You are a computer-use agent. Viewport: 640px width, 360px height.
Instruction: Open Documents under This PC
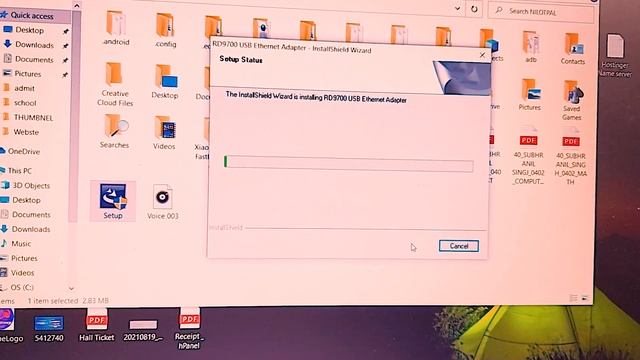[x=31, y=215]
